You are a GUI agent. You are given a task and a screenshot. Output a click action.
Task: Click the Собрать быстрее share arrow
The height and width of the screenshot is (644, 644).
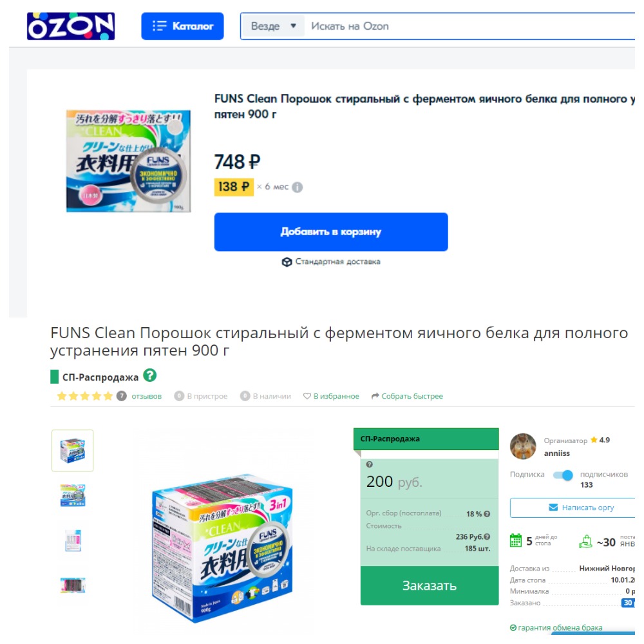pyautogui.click(x=375, y=396)
